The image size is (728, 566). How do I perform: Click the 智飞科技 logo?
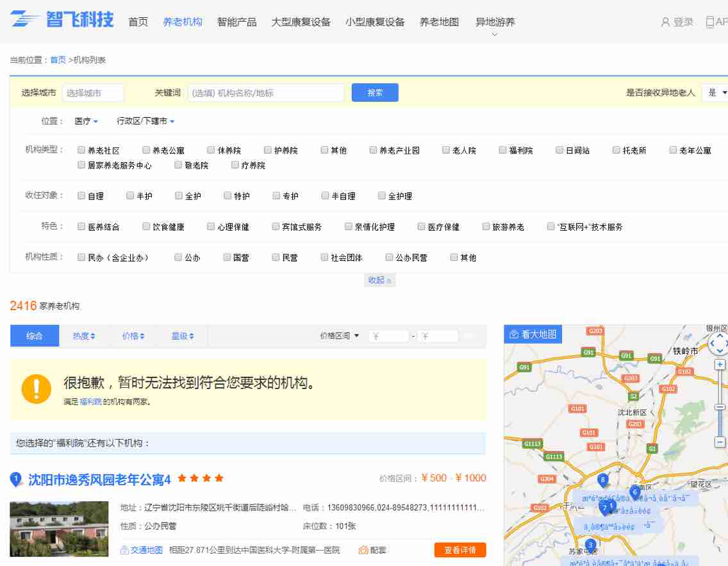point(62,20)
